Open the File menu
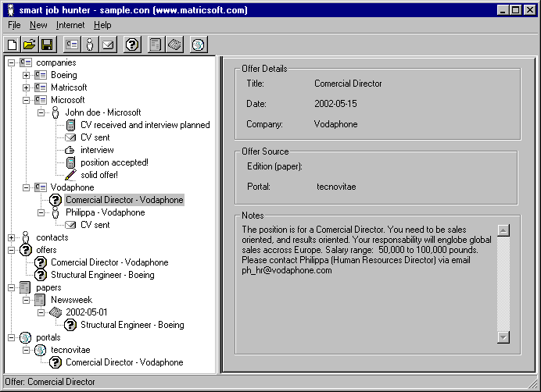The image size is (541, 392). pos(14,25)
